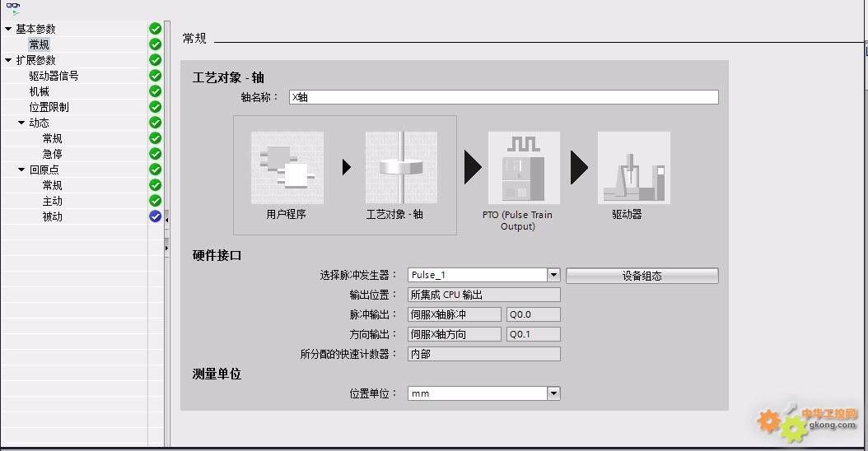Screen dimensions: 868x451
Task: Select 常规 under 动态
Action: pos(52,138)
